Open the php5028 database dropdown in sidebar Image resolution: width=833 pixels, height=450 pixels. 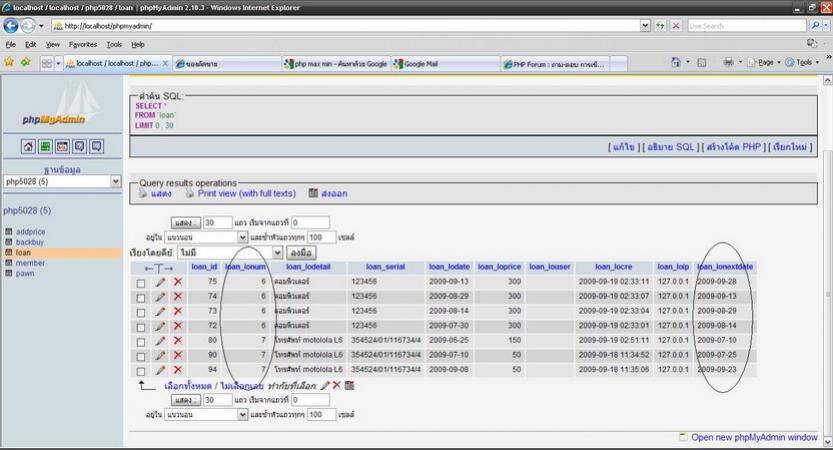coord(62,182)
